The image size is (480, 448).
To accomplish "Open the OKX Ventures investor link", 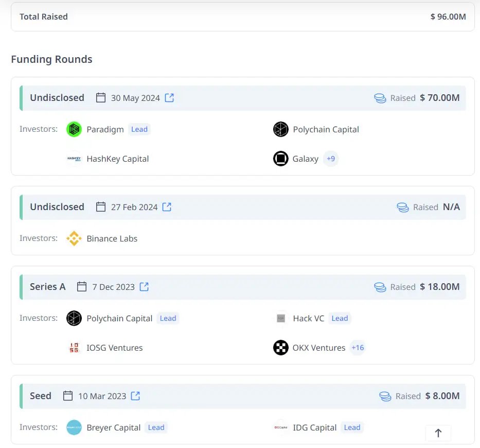I will click(x=318, y=348).
